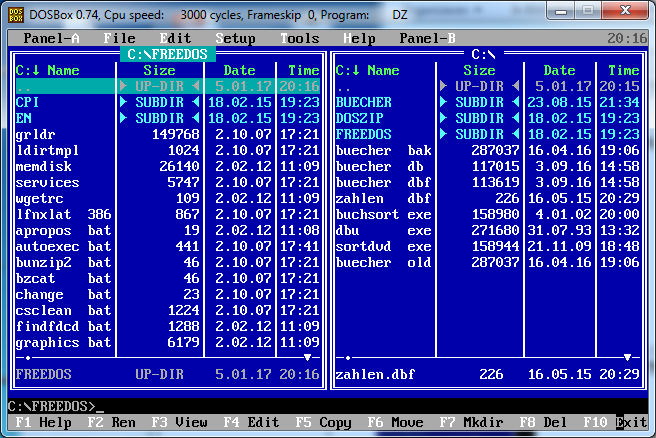The width and height of the screenshot is (656, 438).
Task: Select file 'buchsort exe' in right panel
Action: (488, 214)
